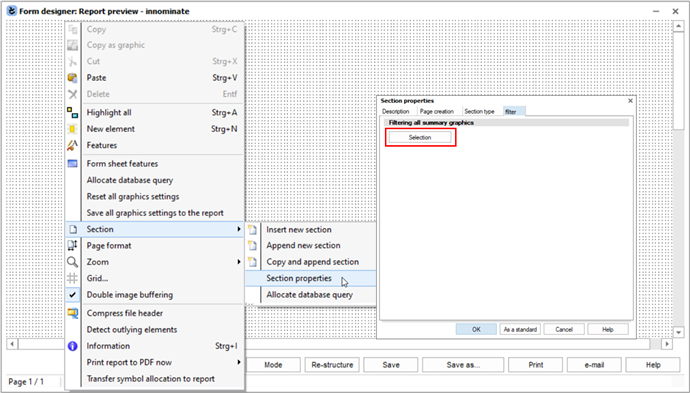690x393 pixels.
Task: Select Save all graphics settings to the report
Action: pos(154,213)
